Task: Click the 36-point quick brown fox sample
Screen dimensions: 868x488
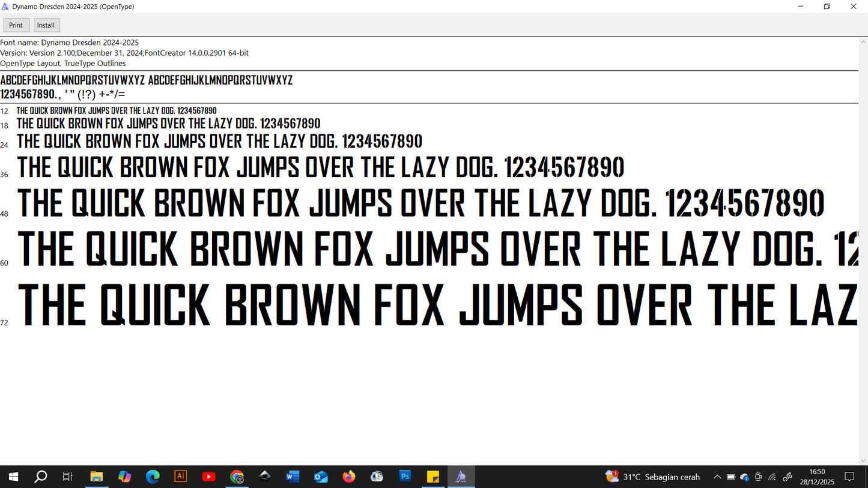Action: point(321,167)
